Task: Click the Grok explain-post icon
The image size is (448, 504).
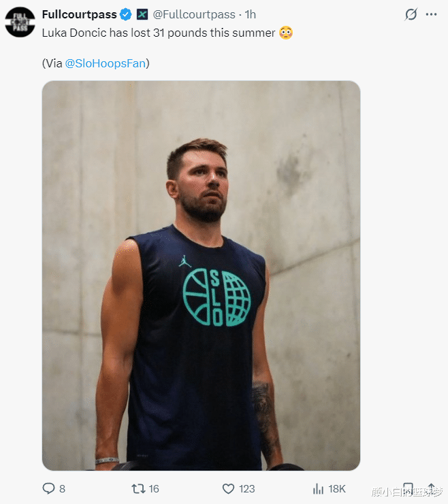Action: point(411,14)
